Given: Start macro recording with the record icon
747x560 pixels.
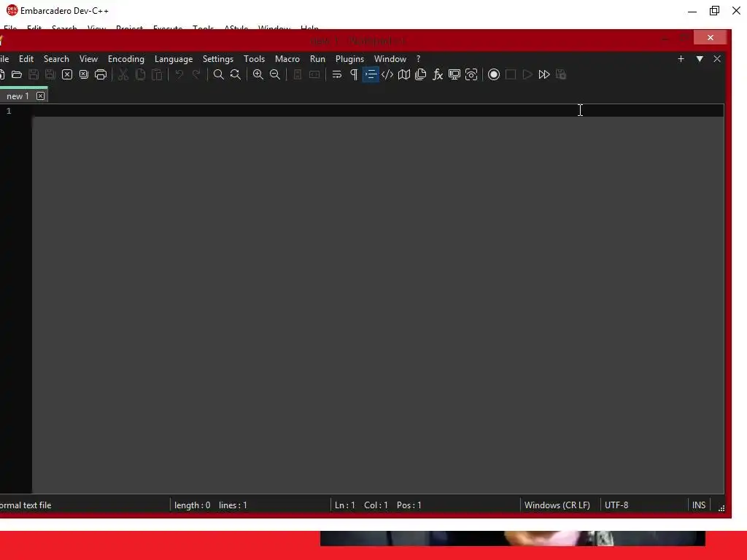Looking at the screenshot, I should (x=494, y=74).
